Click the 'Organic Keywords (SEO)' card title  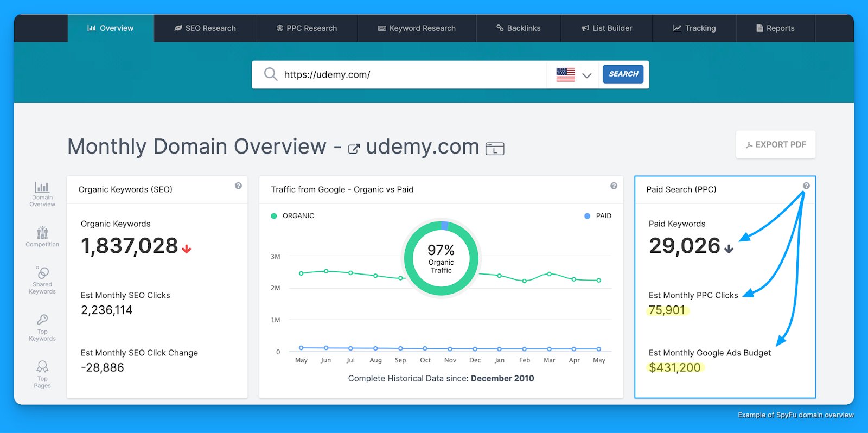point(125,189)
